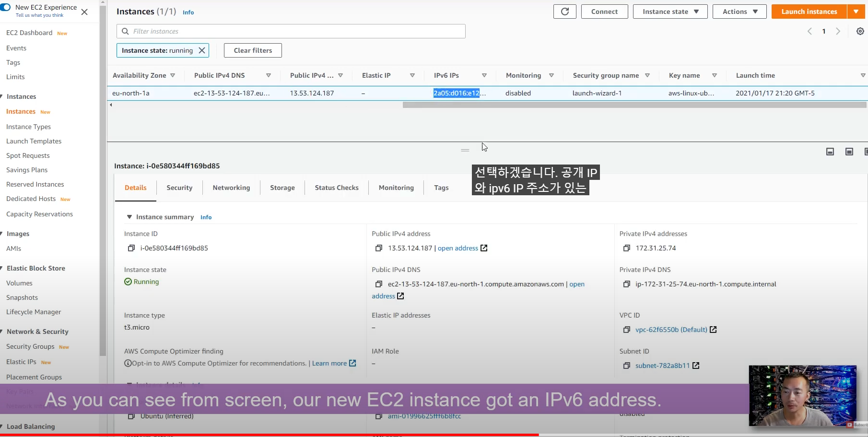Open the subnet-782a8b11 link

(663, 366)
